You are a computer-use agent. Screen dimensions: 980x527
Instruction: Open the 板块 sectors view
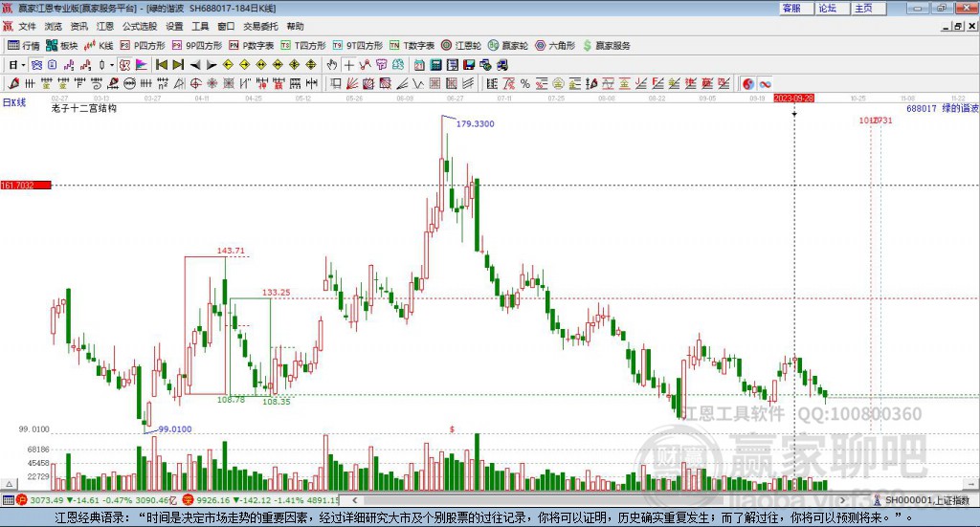click(62, 46)
